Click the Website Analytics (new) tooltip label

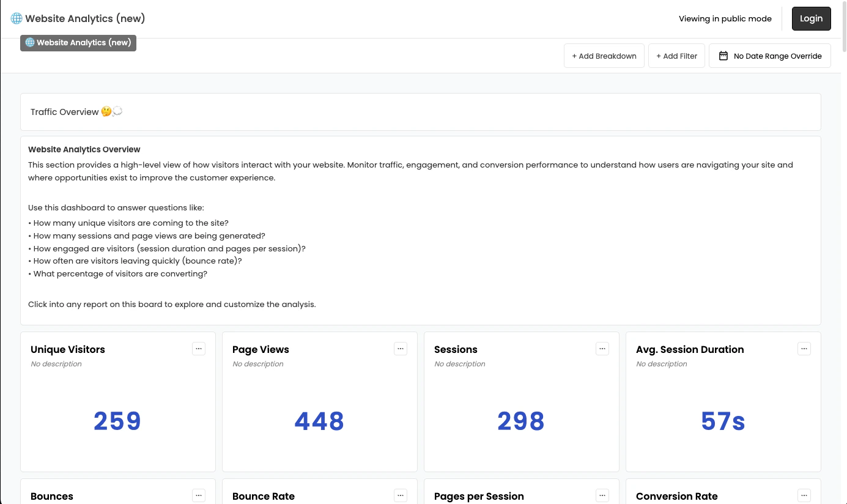coord(78,43)
